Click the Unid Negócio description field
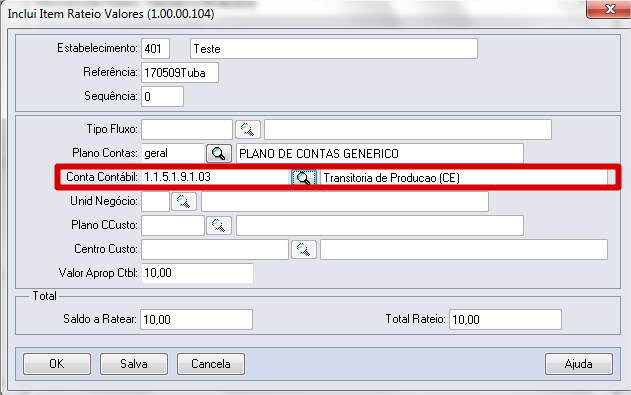 (345, 202)
